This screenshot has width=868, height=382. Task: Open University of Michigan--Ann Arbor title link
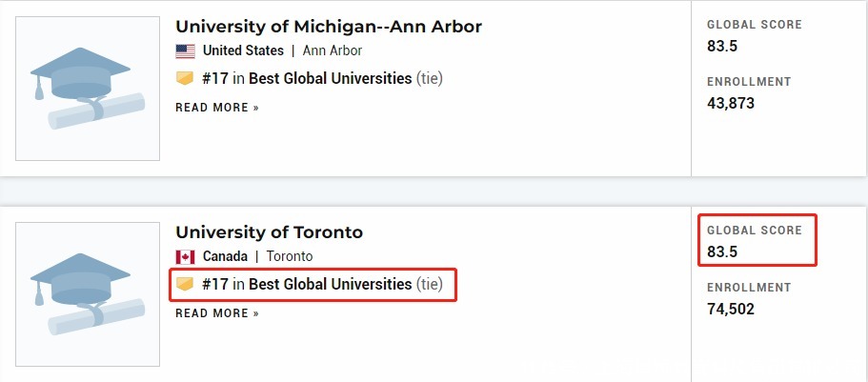click(x=329, y=26)
